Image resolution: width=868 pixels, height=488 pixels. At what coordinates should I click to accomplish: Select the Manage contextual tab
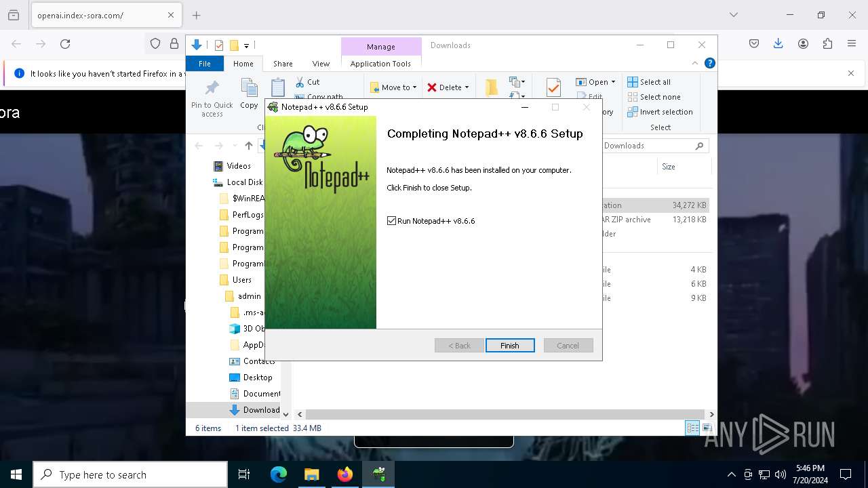(380, 47)
